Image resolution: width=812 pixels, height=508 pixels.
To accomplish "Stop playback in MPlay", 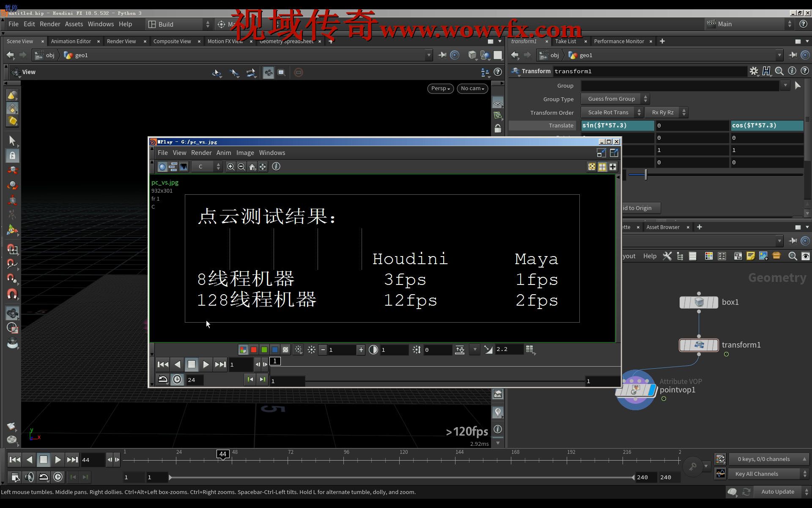I will pos(192,364).
